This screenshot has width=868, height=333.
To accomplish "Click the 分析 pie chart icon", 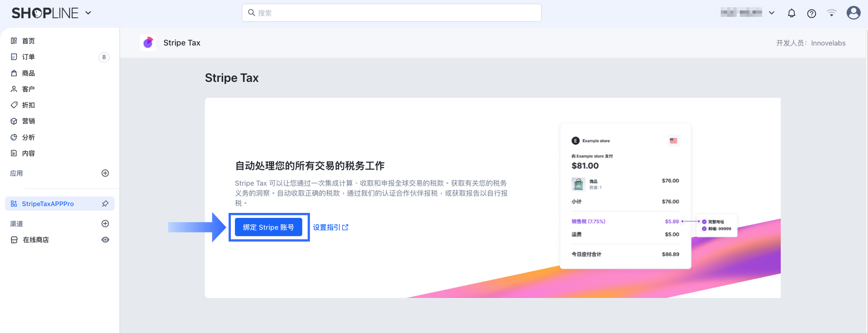I will pyautogui.click(x=14, y=137).
